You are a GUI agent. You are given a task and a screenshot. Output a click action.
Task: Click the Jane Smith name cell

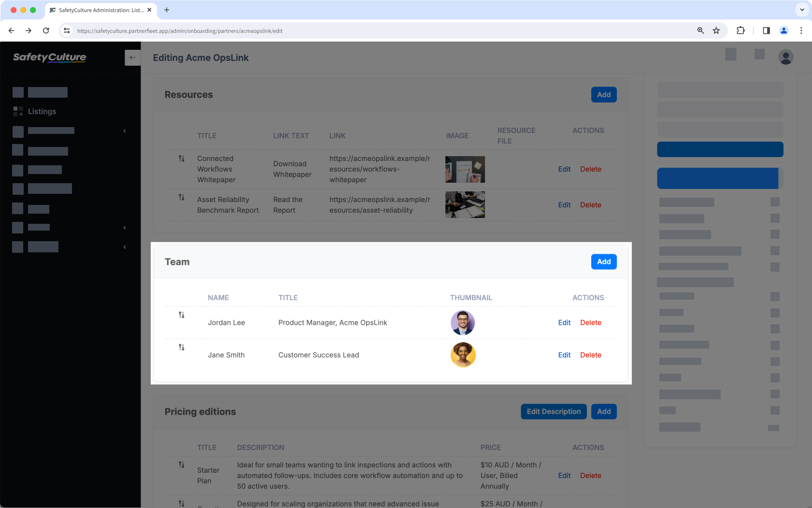coord(226,355)
